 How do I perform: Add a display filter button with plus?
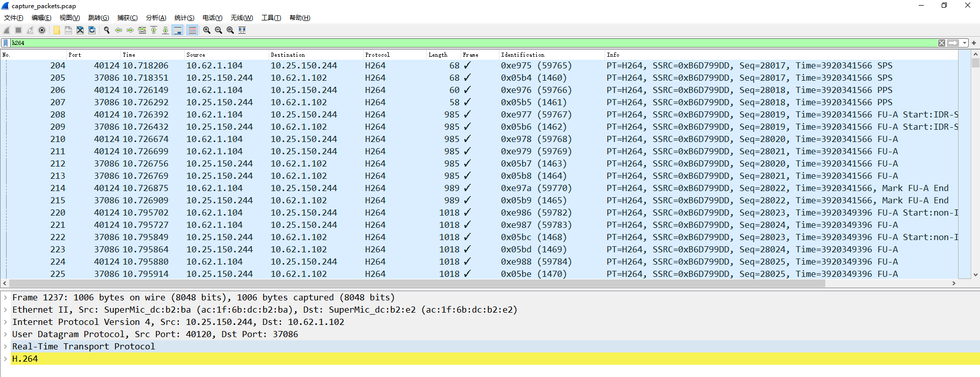click(x=974, y=43)
